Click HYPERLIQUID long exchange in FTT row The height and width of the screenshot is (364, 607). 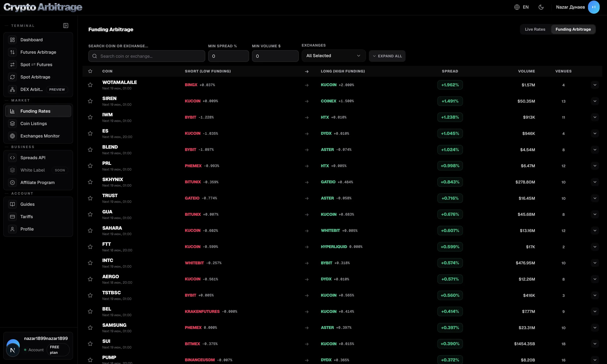pos(334,247)
